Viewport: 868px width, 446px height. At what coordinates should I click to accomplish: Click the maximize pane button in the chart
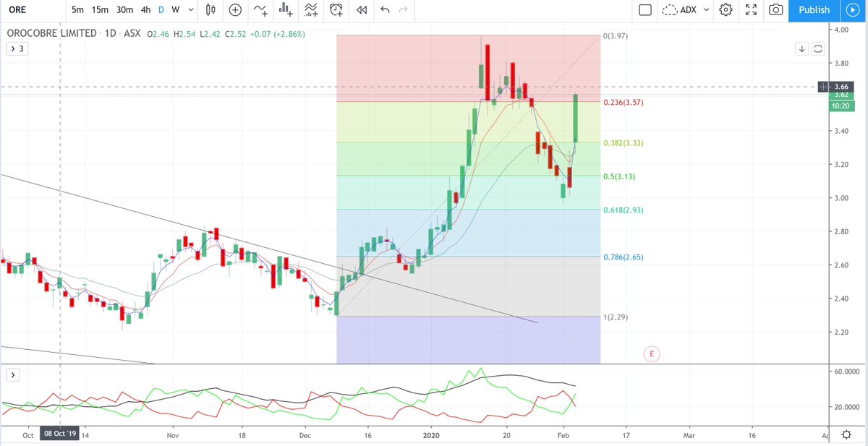tap(818, 48)
